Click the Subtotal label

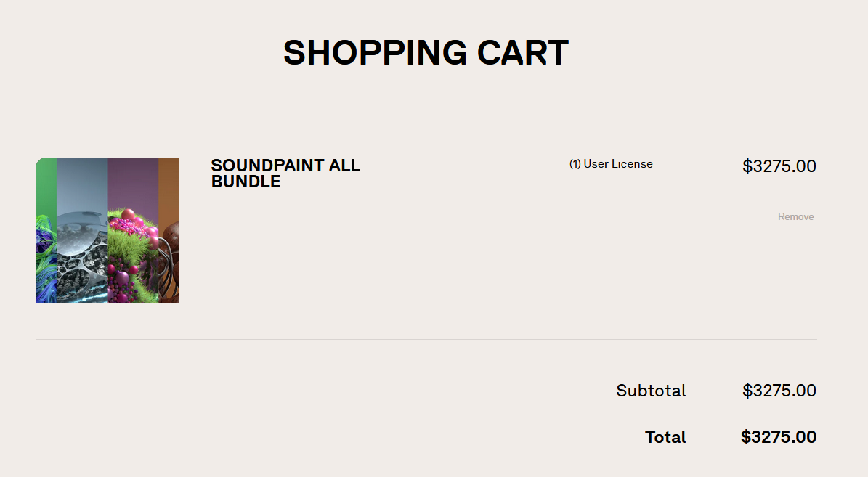[651, 391]
